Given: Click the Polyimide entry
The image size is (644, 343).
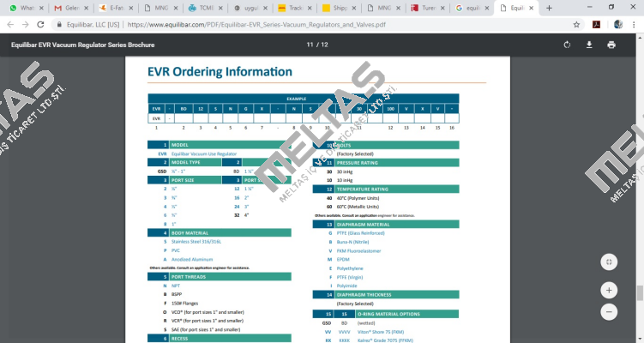Looking at the screenshot, I should (x=347, y=286).
